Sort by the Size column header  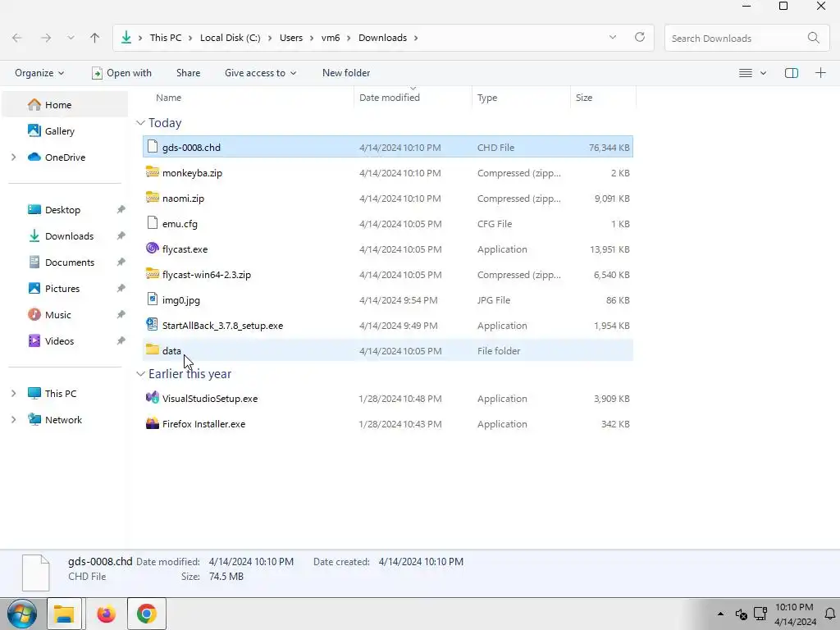[584, 98]
